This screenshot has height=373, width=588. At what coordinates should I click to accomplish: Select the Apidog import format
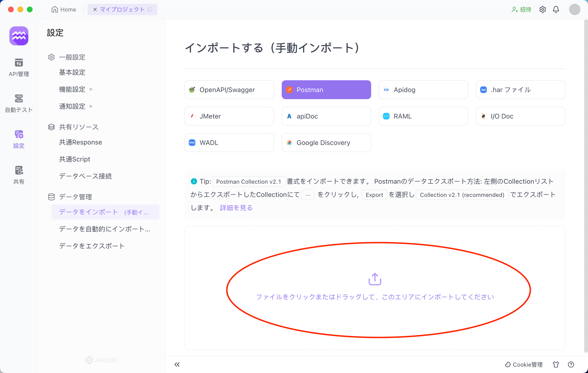point(424,90)
